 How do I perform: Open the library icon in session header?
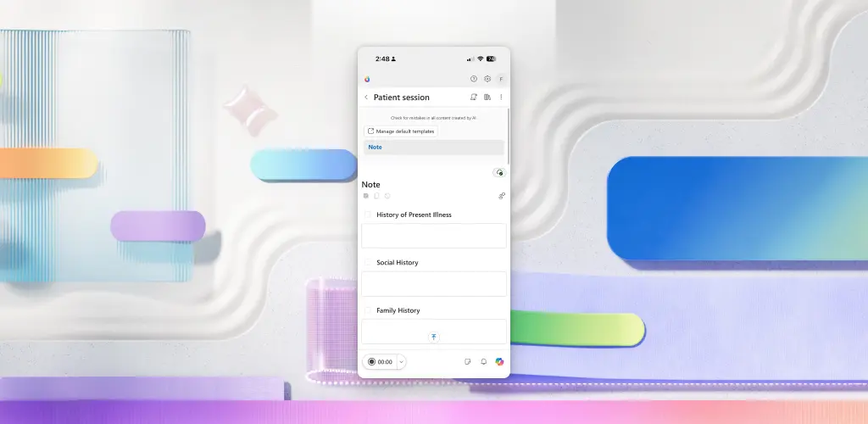pos(487,97)
